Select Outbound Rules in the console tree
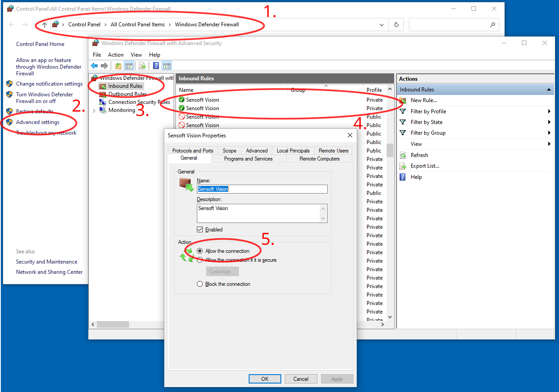This screenshot has height=392, width=559. (x=127, y=94)
